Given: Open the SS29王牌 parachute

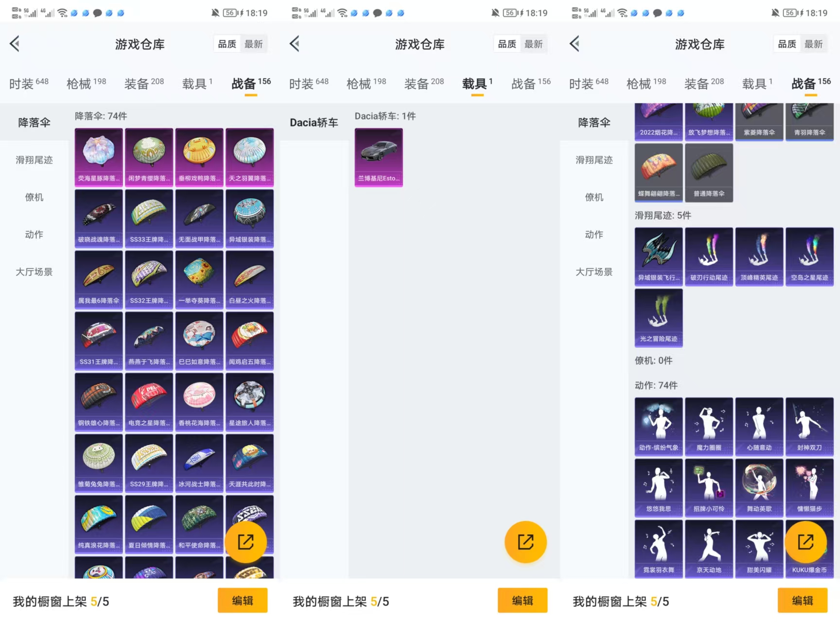Looking at the screenshot, I should point(149,464).
